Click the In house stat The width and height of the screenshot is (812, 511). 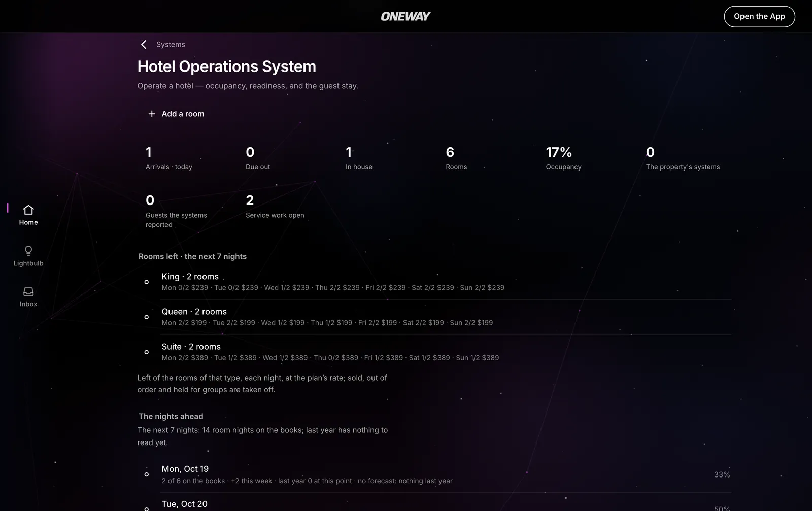tap(359, 158)
